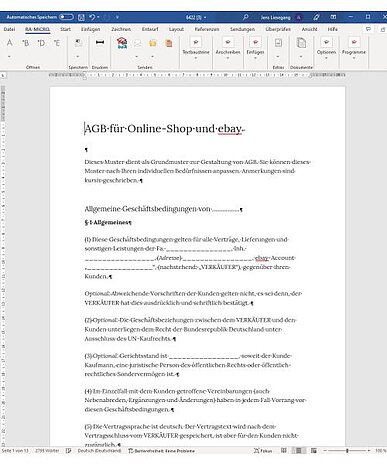Click the Jens Liesegang account name
The height and width of the screenshot is (464, 387).
pyautogui.click(x=276, y=17)
